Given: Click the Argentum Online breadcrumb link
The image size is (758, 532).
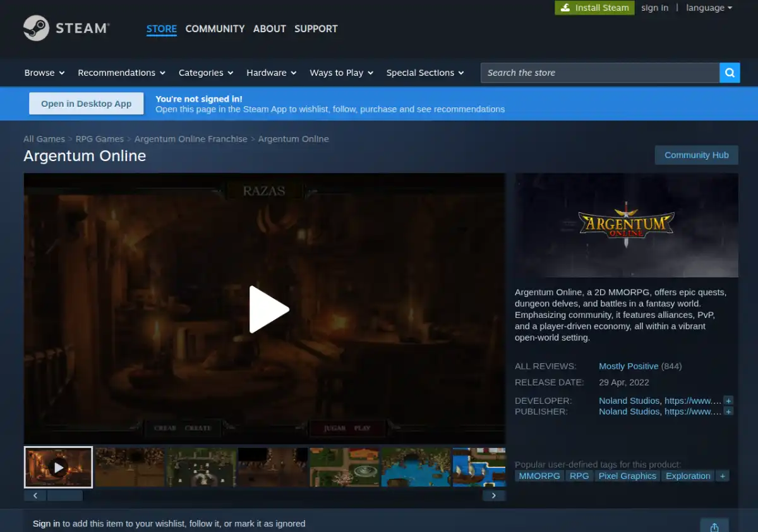Looking at the screenshot, I should coord(294,139).
